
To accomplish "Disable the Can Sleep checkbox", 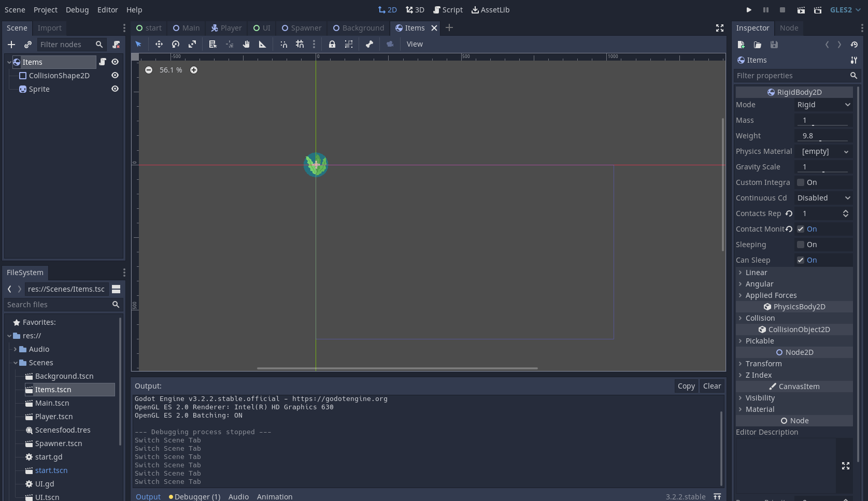I will (x=801, y=260).
